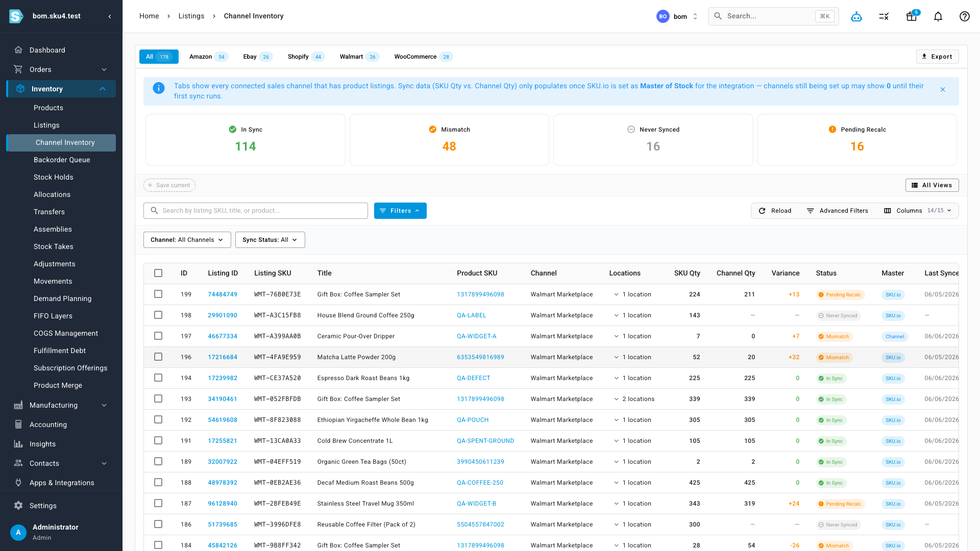Go to Listings breadcrumb
Image resolution: width=980 pixels, height=551 pixels.
[x=191, y=16]
